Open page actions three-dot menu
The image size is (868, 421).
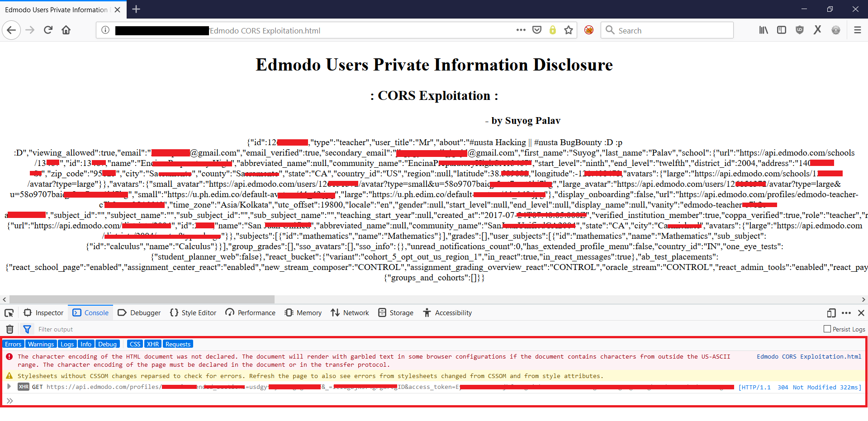coord(521,30)
